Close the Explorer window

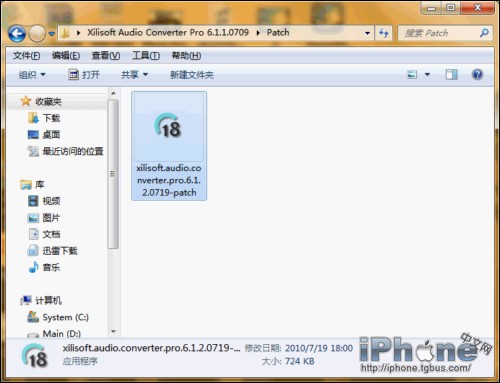pyautogui.click(x=477, y=8)
